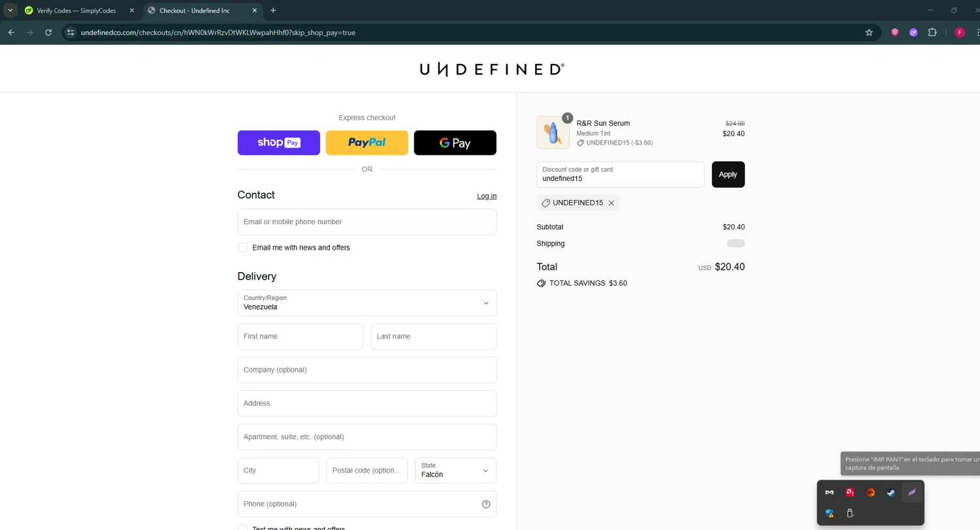Click the First name field

(301, 337)
